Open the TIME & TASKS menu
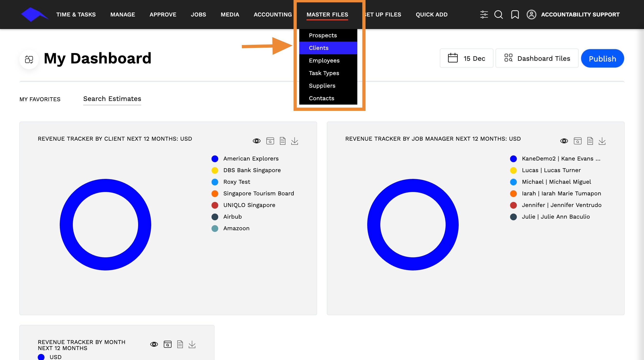 (x=76, y=15)
